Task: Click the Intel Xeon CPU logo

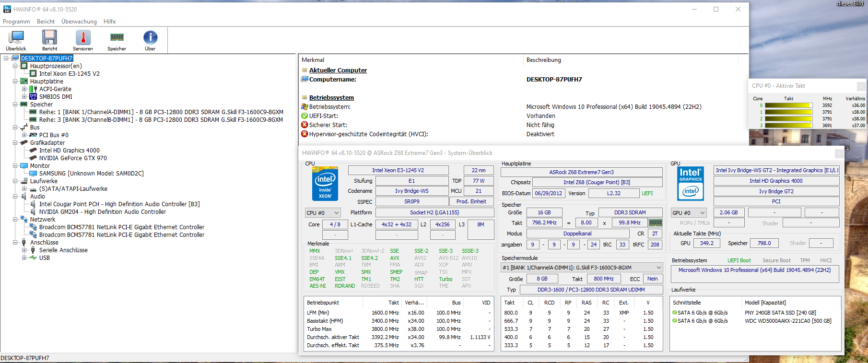Action: pyautogui.click(x=325, y=183)
